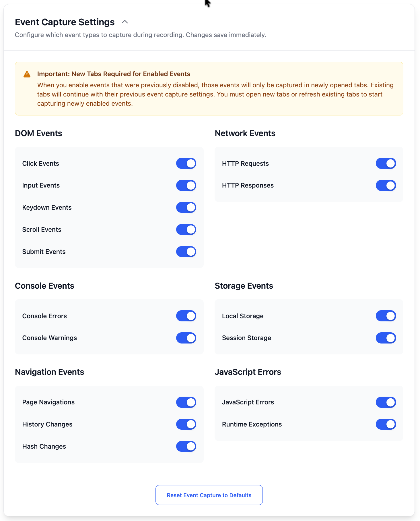This screenshot has height=521, width=420.
Task: Disable Console Errors capture
Action: coord(186,316)
